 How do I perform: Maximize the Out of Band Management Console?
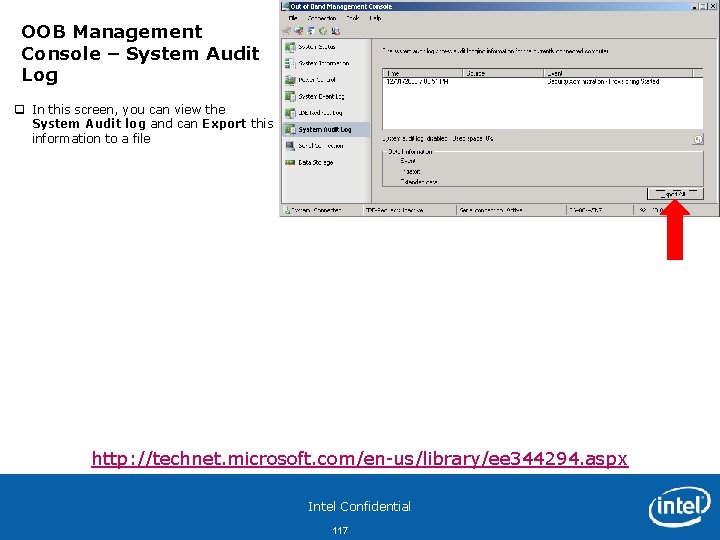tap(704, 6)
